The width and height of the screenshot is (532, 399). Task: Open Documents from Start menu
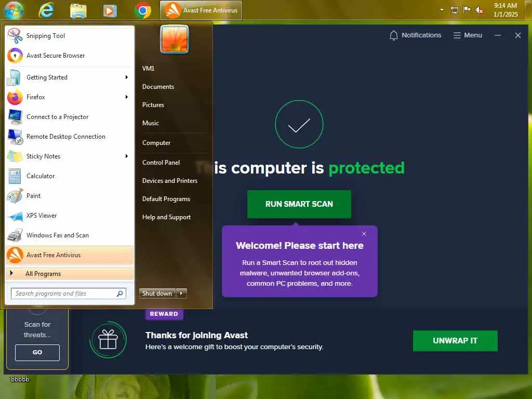pyautogui.click(x=158, y=87)
